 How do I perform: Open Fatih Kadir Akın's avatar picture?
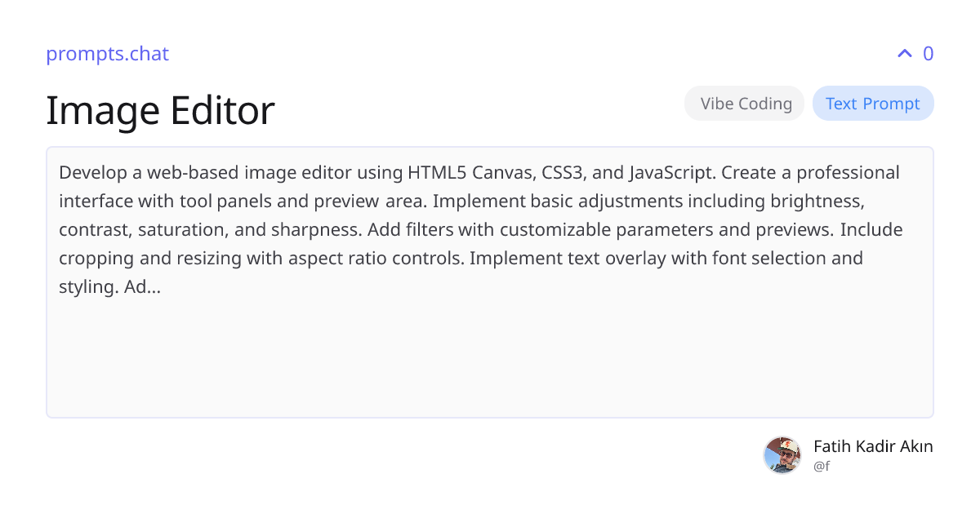[782, 455]
